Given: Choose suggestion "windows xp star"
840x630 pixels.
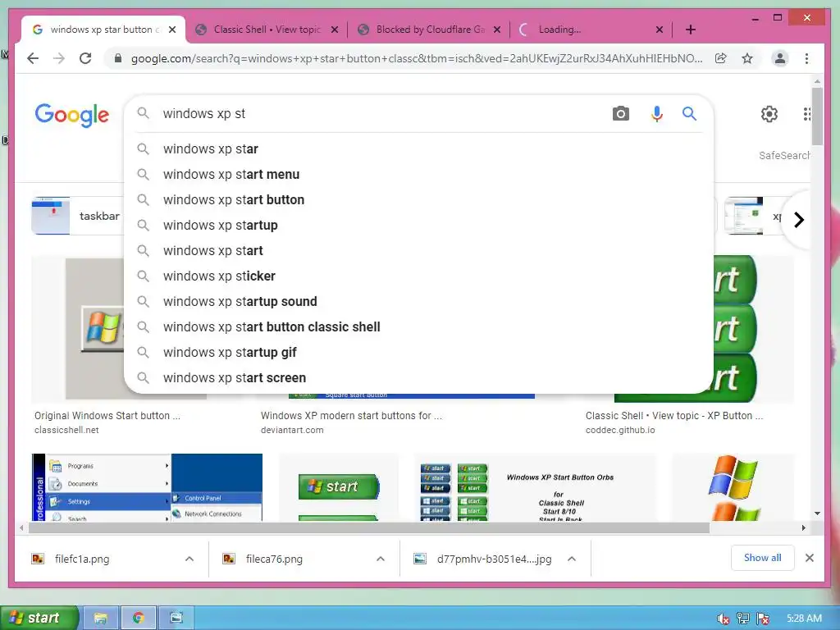Looking at the screenshot, I should point(419,149).
